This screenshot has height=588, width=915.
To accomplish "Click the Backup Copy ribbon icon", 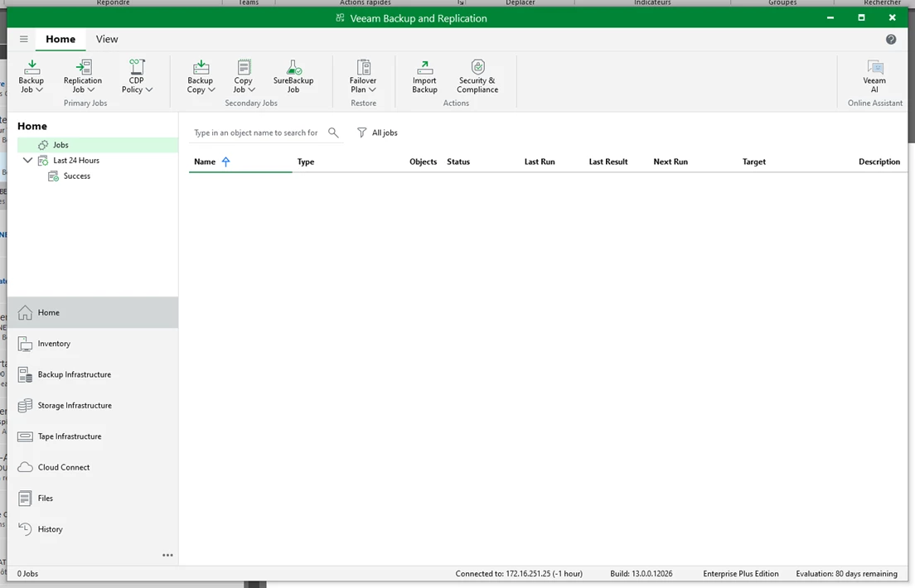I will pyautogui.click(x=201, y=67).
